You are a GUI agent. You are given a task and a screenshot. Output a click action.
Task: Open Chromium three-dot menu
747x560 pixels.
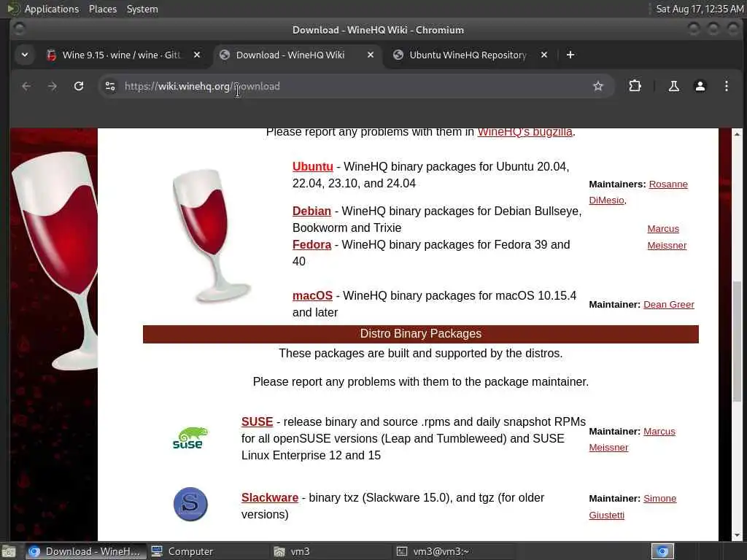click(x=726, y=86)
